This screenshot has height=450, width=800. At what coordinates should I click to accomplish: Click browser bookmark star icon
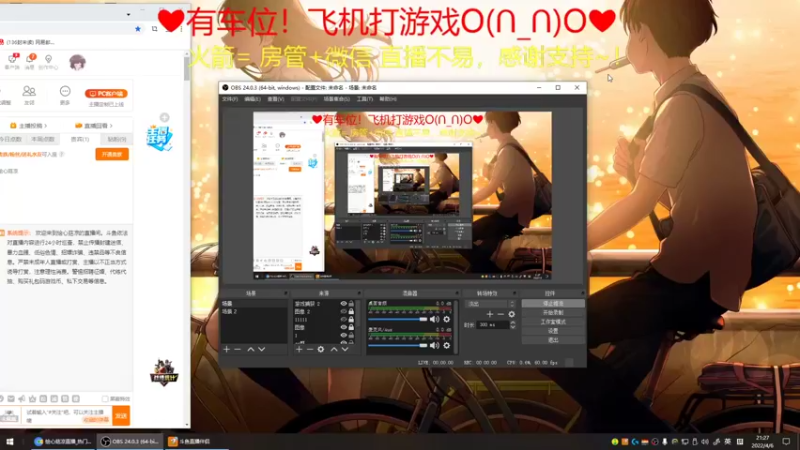pos(138,29)
